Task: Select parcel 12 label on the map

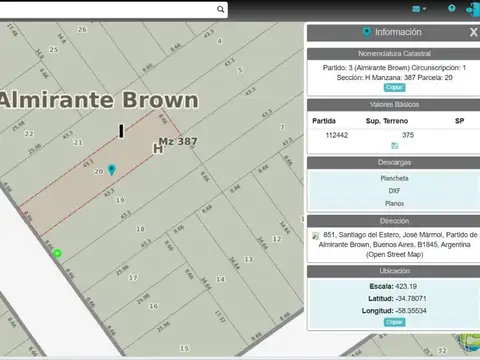Action: coord(277,239)
